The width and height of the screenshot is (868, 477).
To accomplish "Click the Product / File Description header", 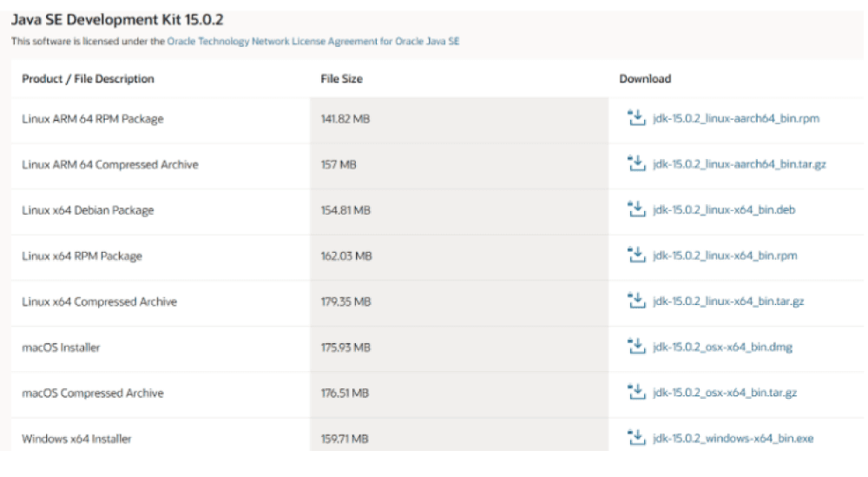I will coord(88,79).
